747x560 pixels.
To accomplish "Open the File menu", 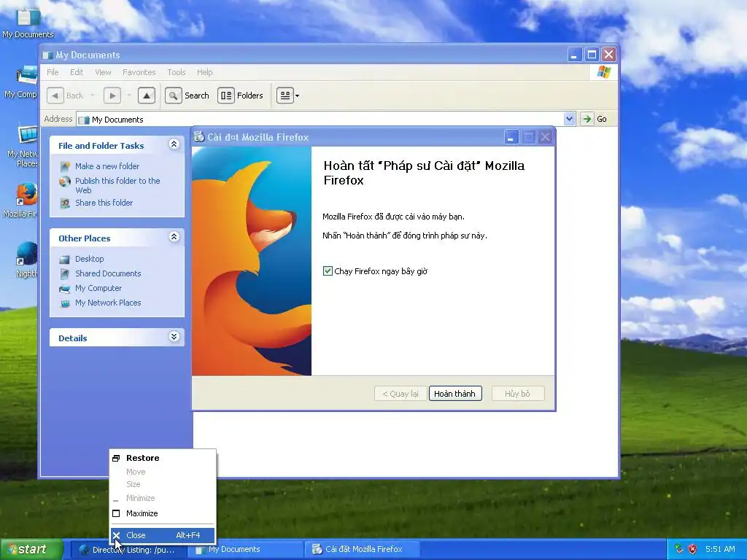I will 53,72.
